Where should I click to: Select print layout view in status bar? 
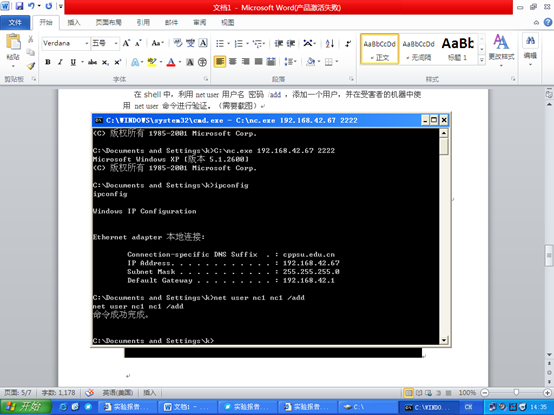(408, 393)
